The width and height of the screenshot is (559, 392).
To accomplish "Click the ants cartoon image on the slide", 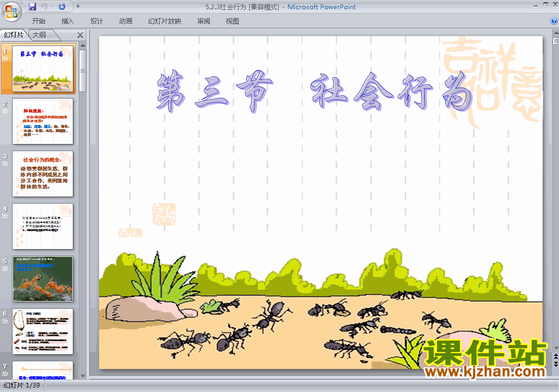I will tap(321, 309).
